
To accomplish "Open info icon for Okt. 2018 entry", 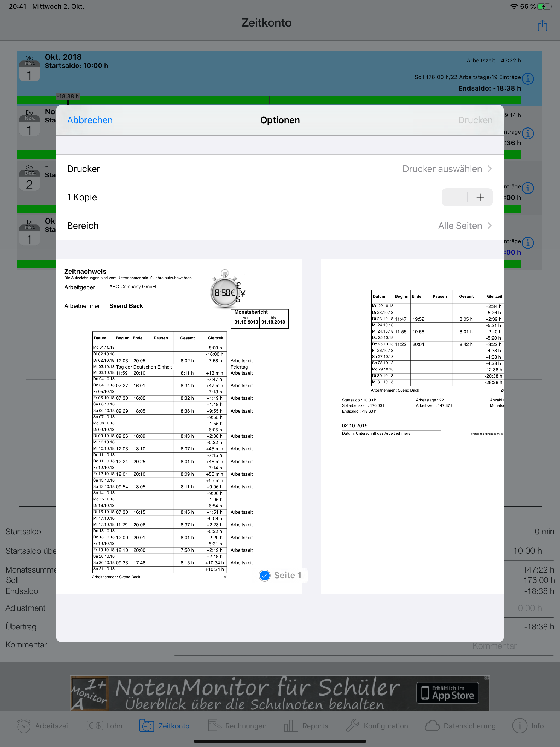I will coord(527,79).
